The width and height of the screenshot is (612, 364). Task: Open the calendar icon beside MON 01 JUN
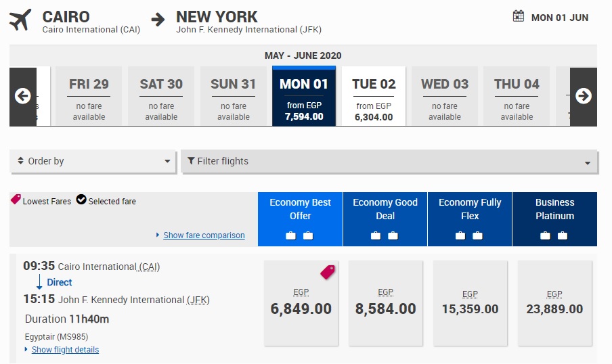pos(519,16)
